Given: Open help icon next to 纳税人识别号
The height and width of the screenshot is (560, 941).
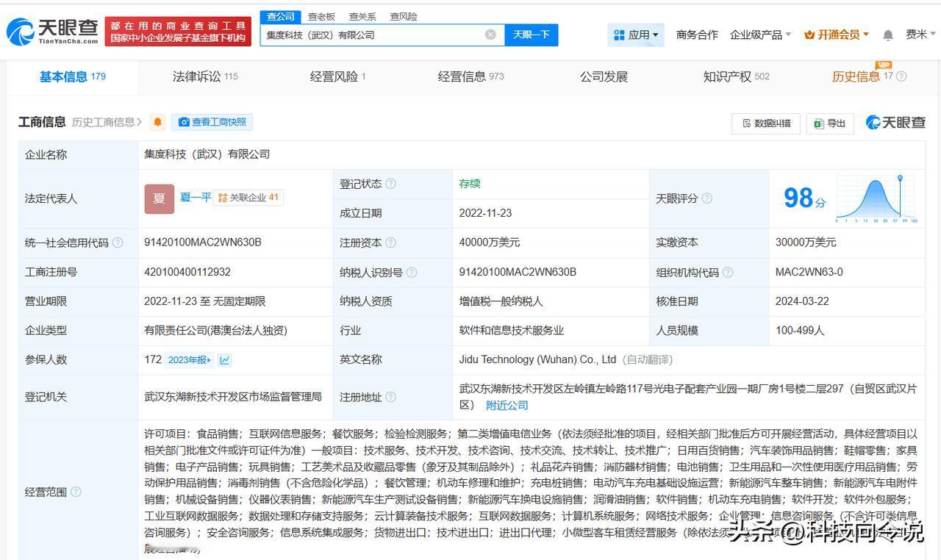Looking at the screenshot, I should (411, 272).
